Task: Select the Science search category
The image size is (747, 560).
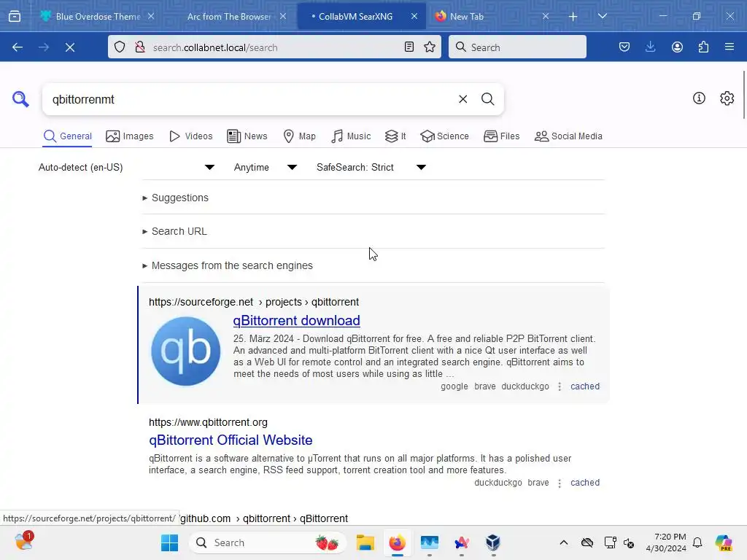Action: (x=444, y=136)
